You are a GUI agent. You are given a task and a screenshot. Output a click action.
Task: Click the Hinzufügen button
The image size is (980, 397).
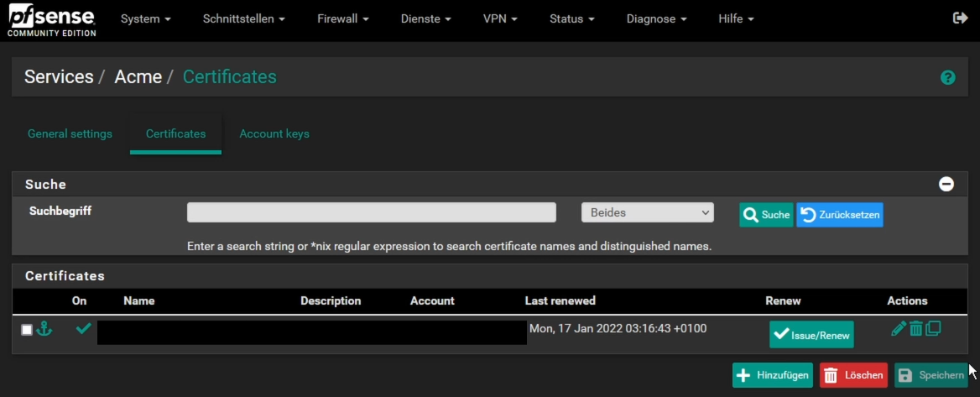773,375
